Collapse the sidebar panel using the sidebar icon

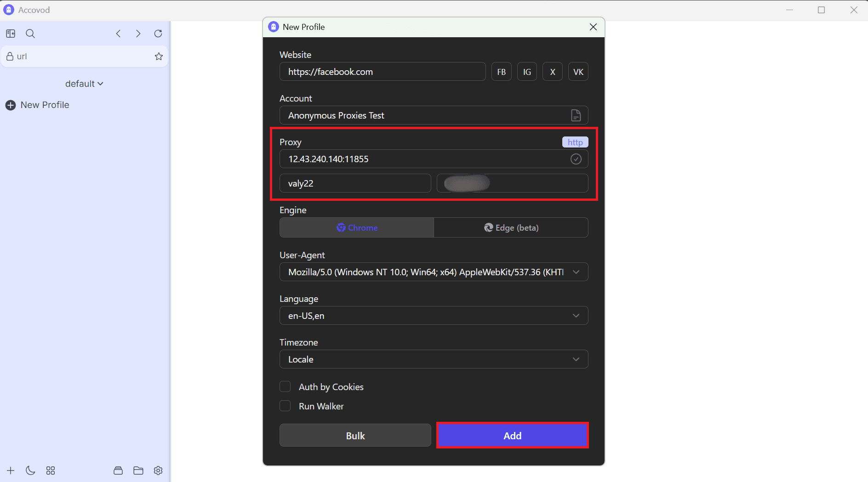[x=10, y=33]
